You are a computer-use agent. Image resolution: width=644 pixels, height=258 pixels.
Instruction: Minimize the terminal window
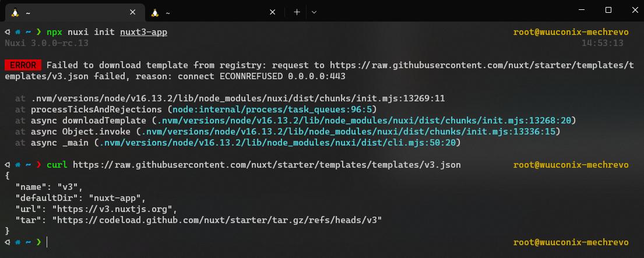coord(582,10)
